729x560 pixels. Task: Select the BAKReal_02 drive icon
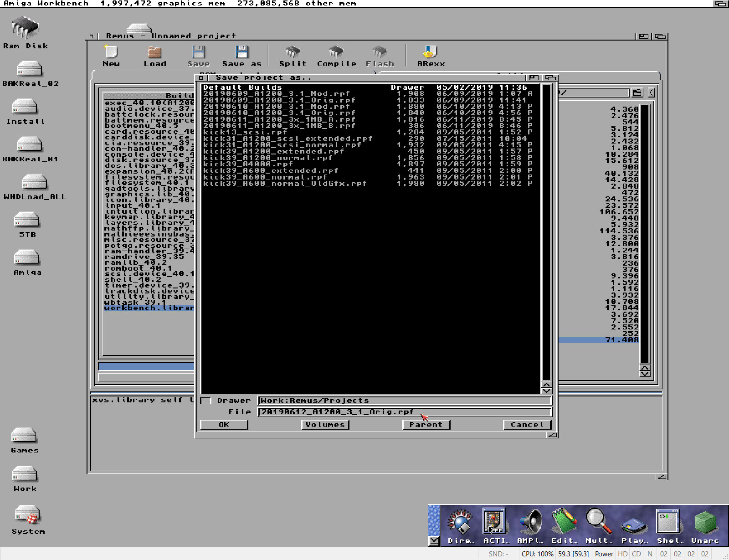tap(30, 74)
